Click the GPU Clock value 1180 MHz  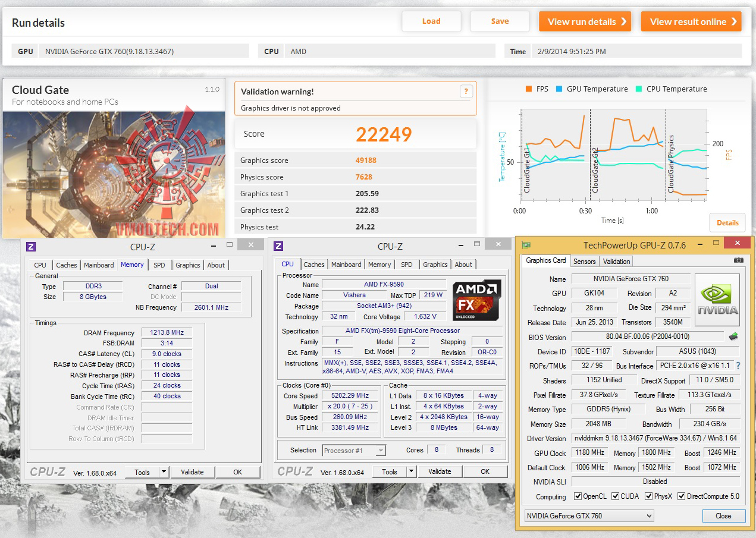pyautogui.click(x=590, y=453)
